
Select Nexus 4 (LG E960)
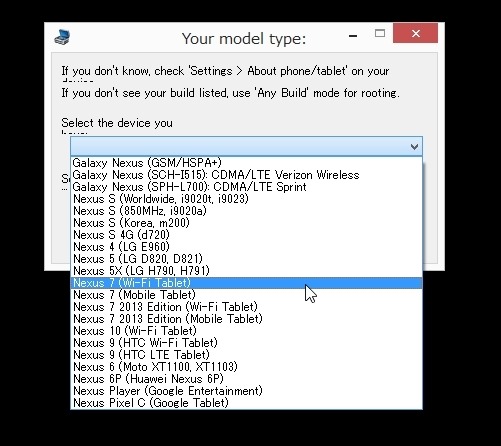[246, 247]
